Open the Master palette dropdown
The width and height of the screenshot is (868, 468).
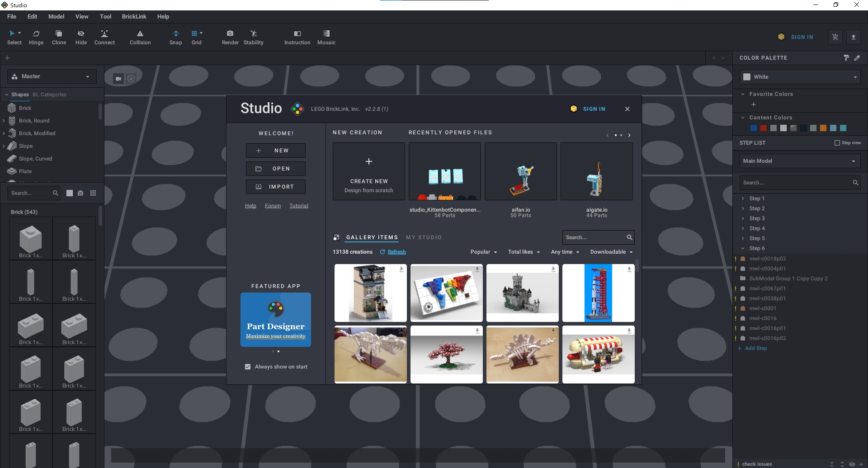point(52,76)
